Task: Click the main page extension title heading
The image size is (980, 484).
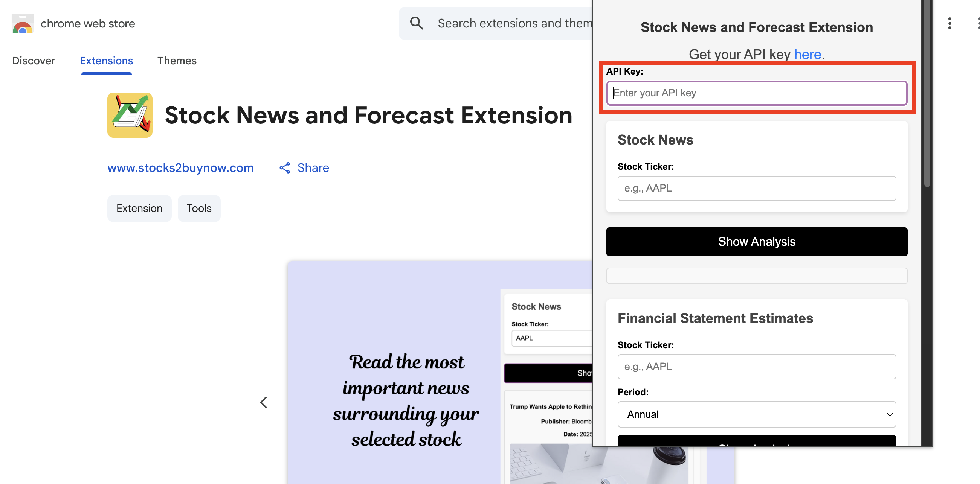Action: pos(368,115)
